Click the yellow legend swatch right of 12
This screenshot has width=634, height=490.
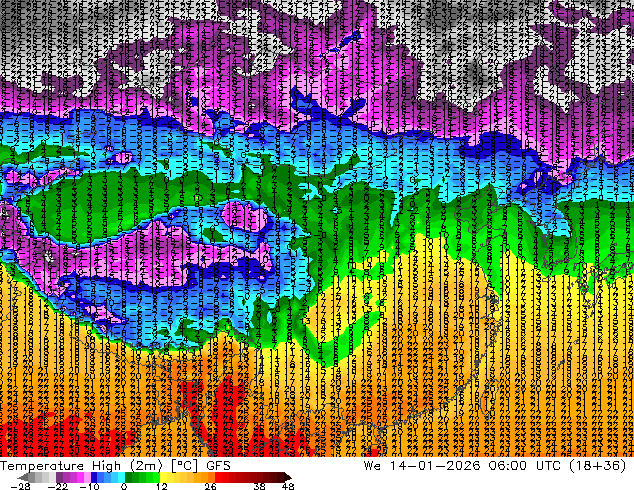pyautogui.click(x=163, y=477)
